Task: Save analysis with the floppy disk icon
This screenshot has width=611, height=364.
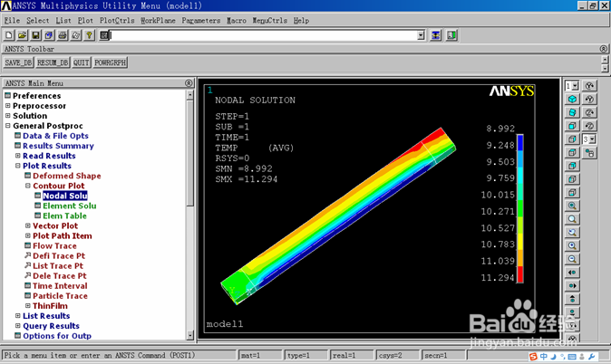Action: (x=35, y=35)
